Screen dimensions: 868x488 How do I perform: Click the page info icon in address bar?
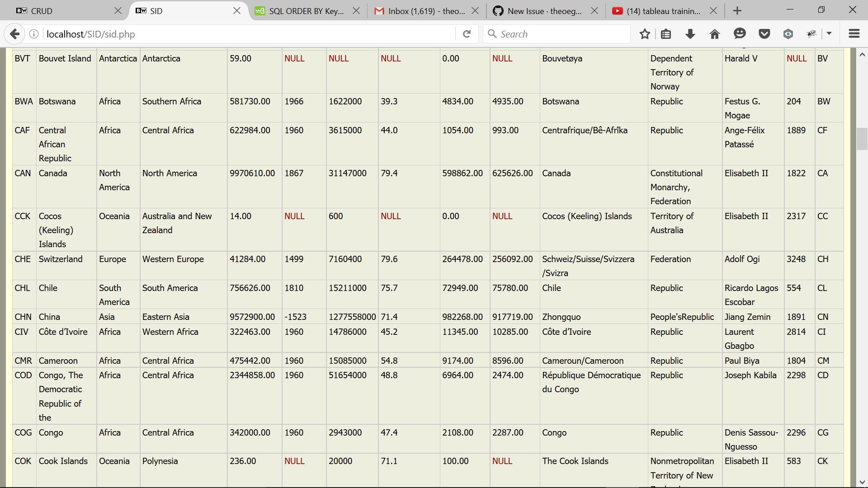34,34
